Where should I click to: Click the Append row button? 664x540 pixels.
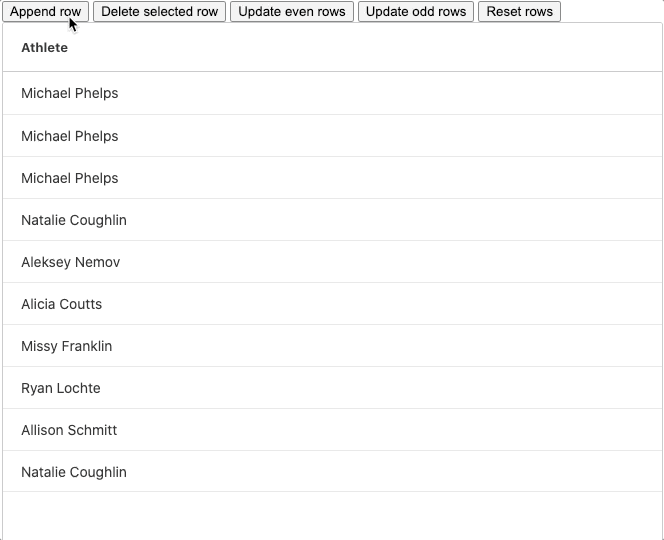[x=45, y=11]
